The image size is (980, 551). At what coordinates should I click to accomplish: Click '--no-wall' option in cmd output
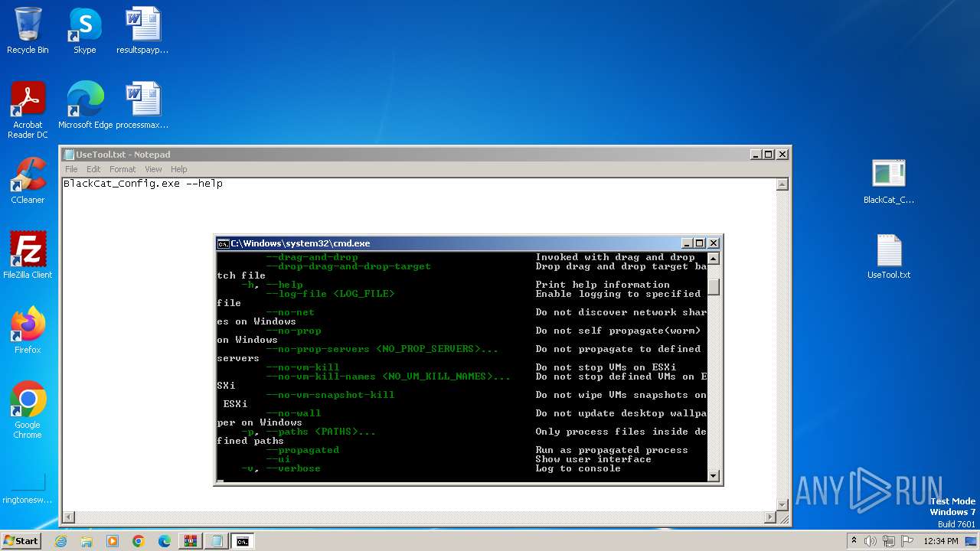(x=293, y=413)
